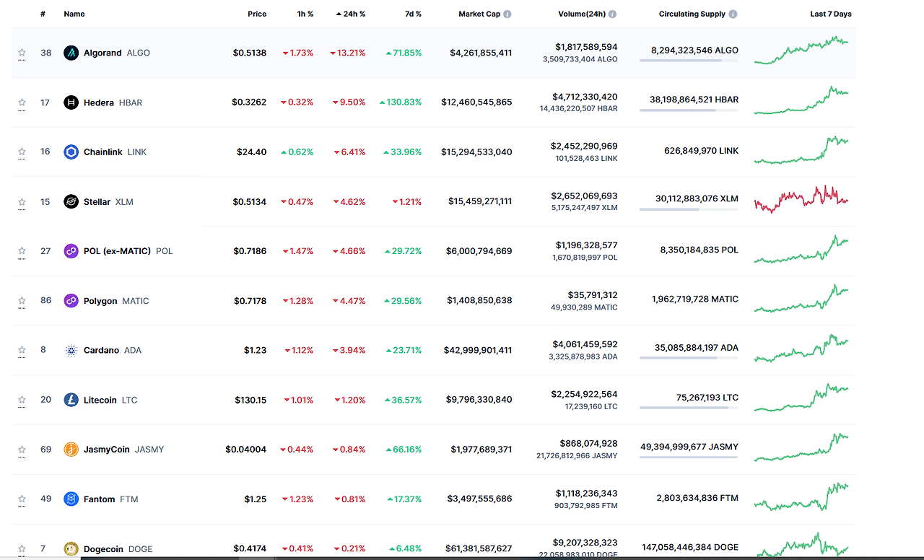Click Litecoin price $130.15
The width and height of the screenshot is (924, 560).
[250, 400]
